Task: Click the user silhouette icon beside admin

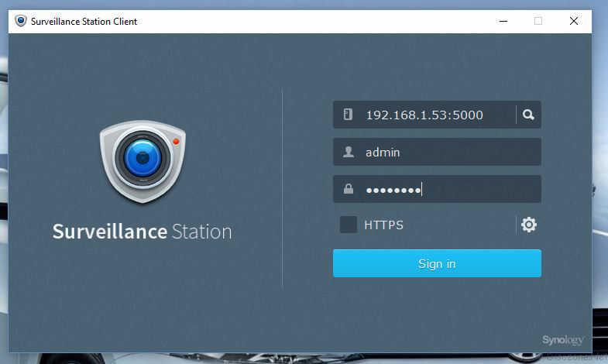Action: click(x=348, y=153)
